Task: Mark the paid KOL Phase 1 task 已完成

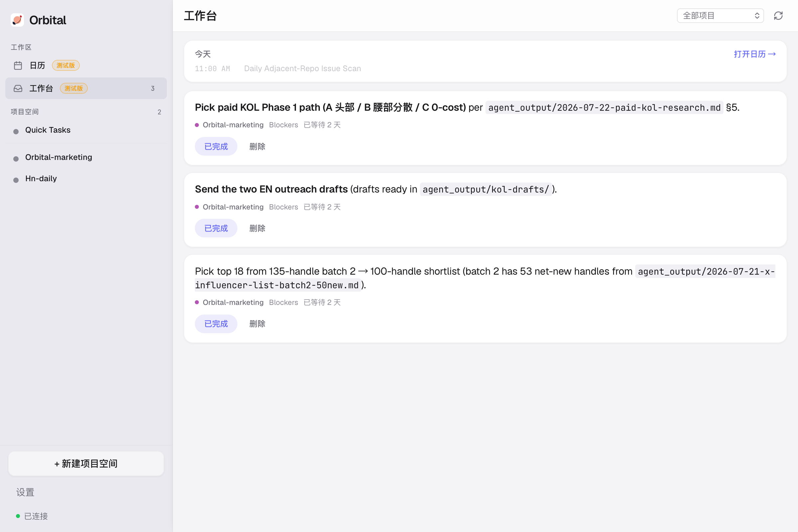Action: (x=216, y=147)
